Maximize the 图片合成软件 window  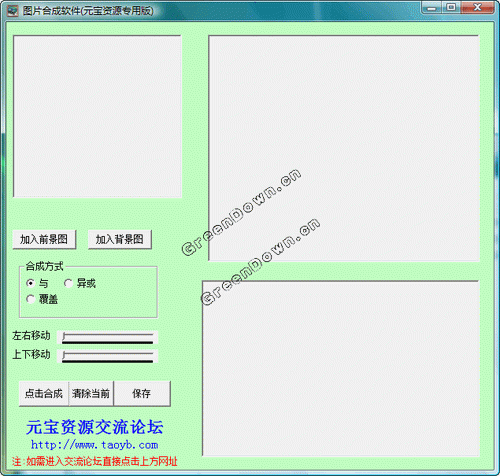(451, 8)
